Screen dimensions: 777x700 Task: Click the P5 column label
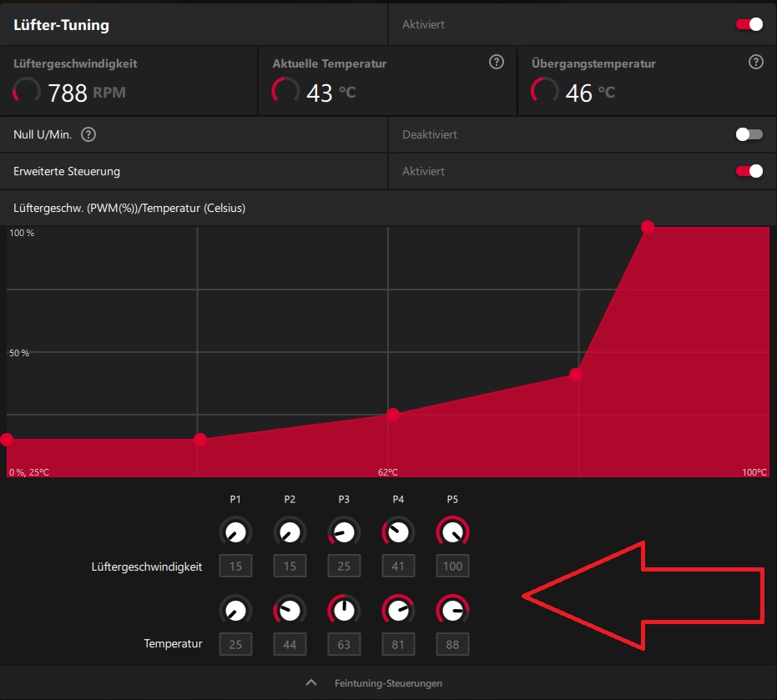[x=452, y=500]
